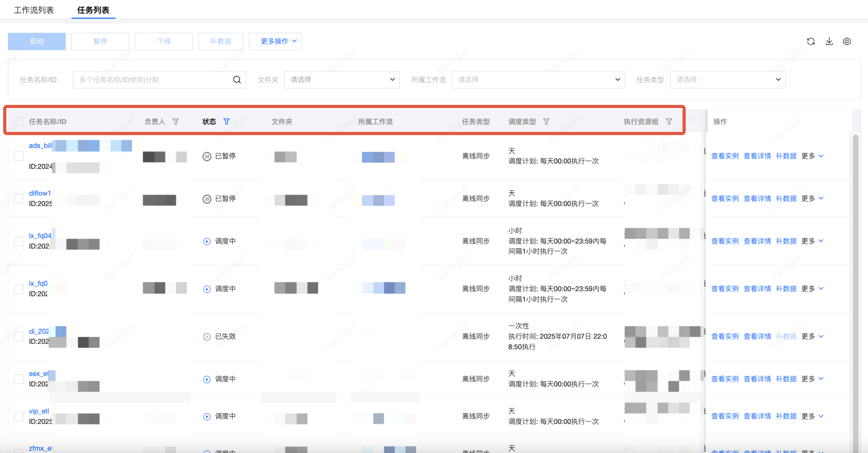The height and width of the screenshot is (453, 868).
Task: Check the vip_etl task row checkbox
Action: (x=19, y=416)
